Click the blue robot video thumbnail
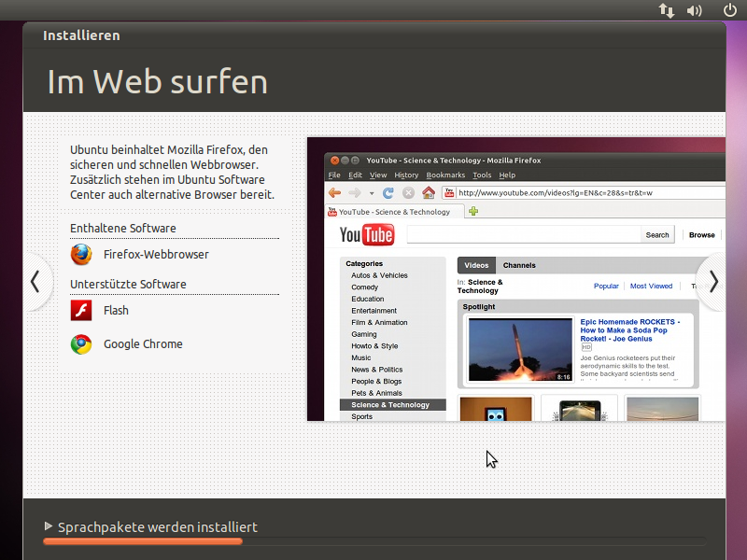The height and width of the screenshot is (560, 747). tap(496, 409)
